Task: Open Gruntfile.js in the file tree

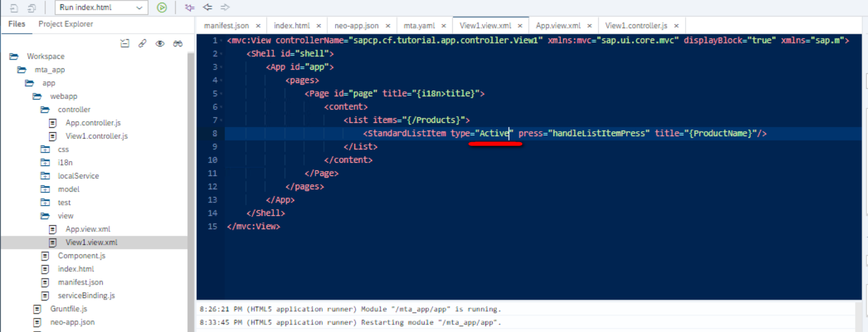Action: pos(69,309)
